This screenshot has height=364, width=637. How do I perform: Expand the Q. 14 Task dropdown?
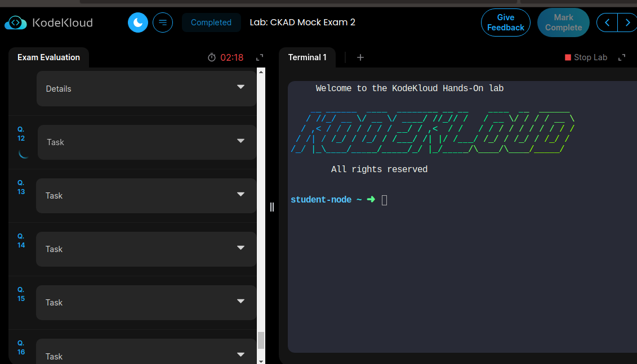pyautogui.click(x=146, y=249)
